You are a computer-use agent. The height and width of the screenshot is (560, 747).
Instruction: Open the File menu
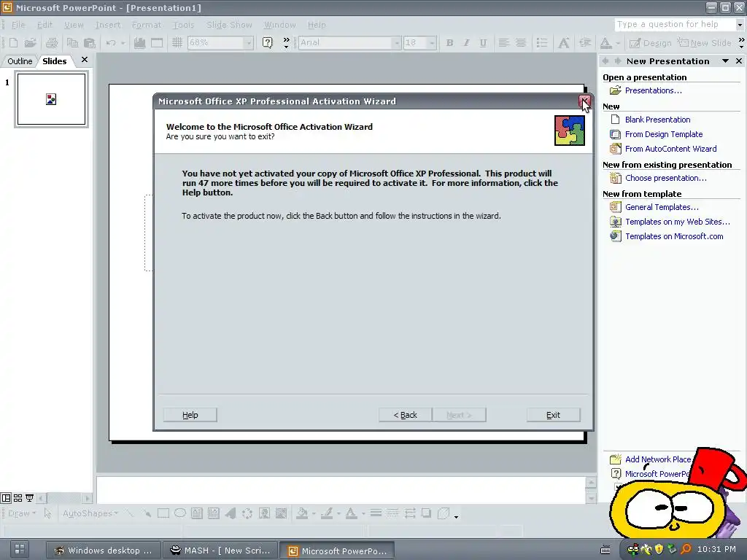(18, 25)
